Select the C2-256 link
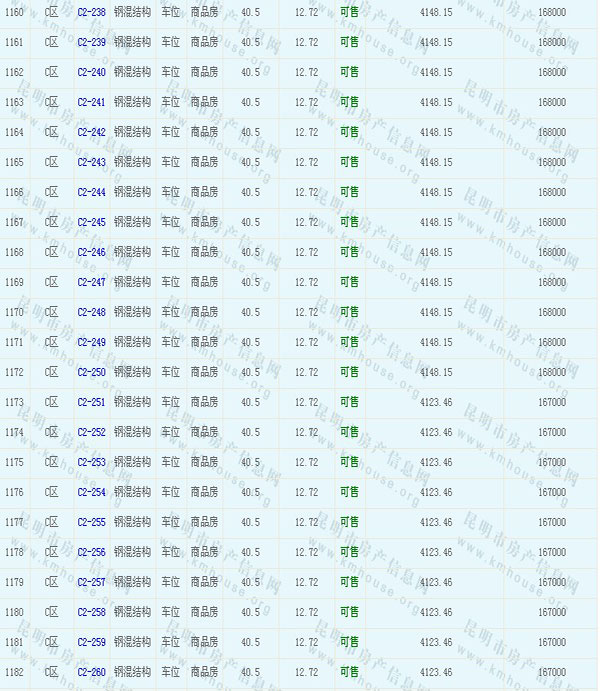The width and height of the screenshot is (600, 691). [91, 552]
